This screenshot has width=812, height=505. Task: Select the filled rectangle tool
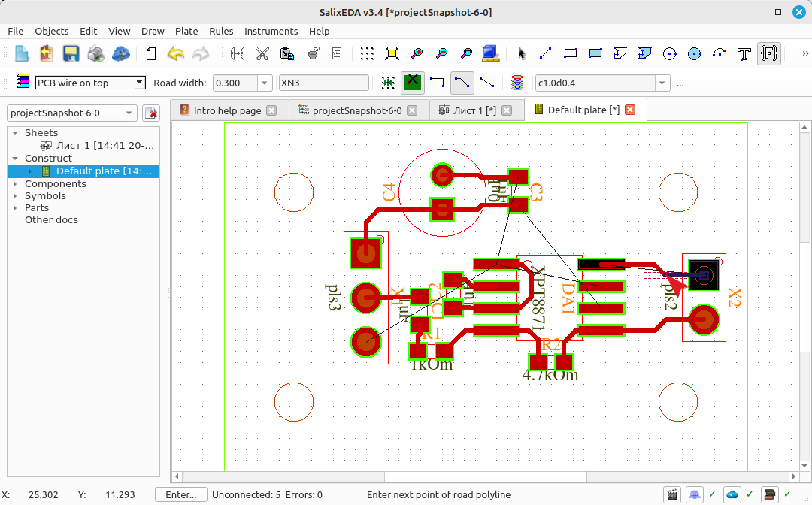595,53
